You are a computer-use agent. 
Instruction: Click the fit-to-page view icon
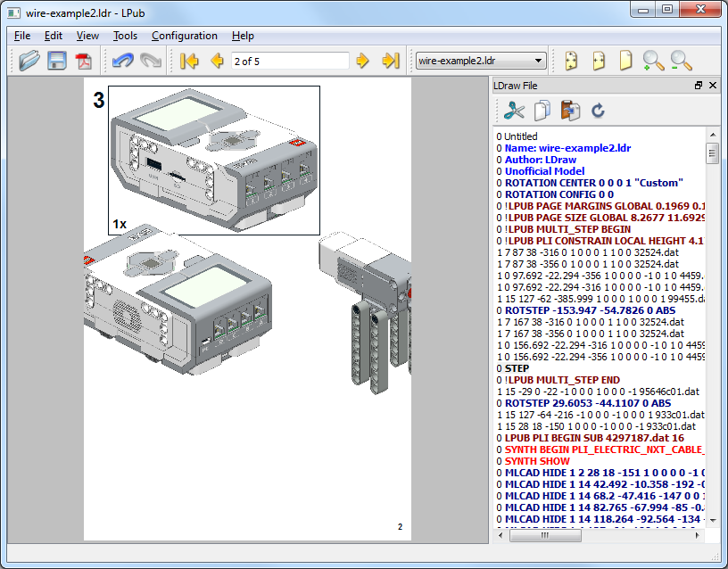pos(571,61)
